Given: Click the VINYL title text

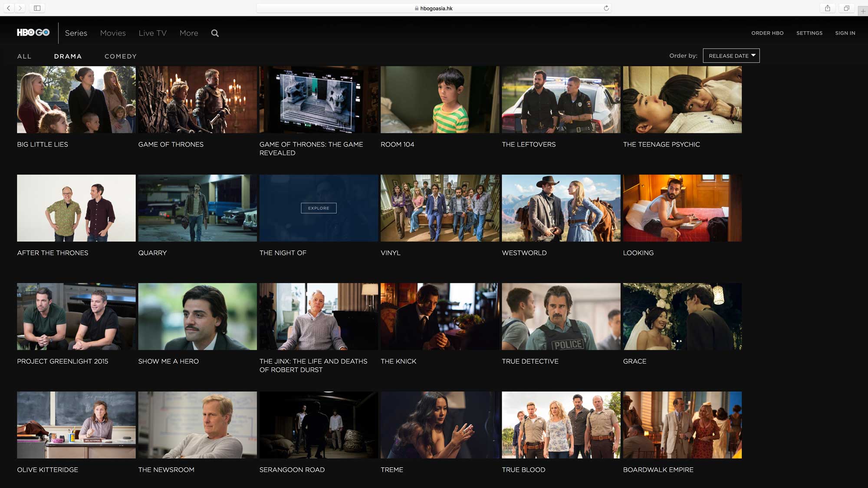Looking at the screenshot, I should click(391, 253).
